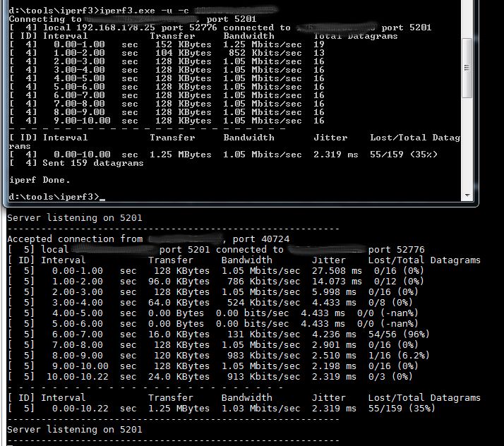Click the client jitter value '2.319 ms'
The height and width of the screenshot is (446, 504).
click(x=336, y=155)
